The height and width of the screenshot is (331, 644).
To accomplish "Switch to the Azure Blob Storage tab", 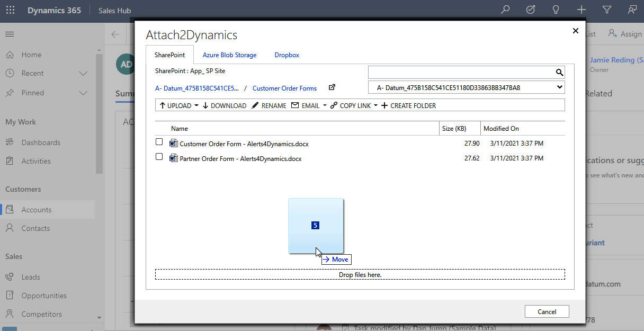I will [x=229, y=55].
